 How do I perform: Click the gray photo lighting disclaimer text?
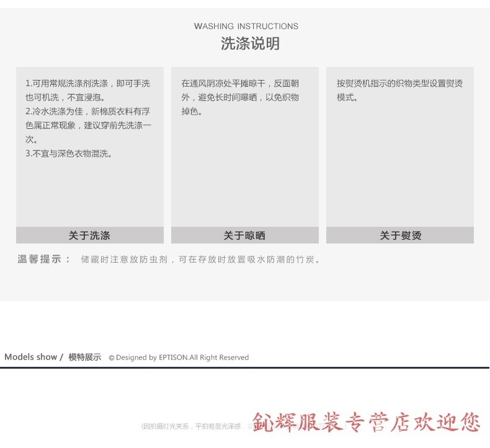coord(195,426)
